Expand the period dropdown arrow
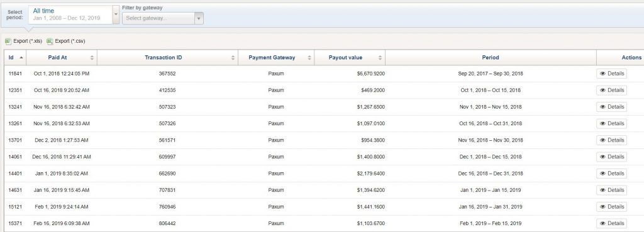 click(116, 14)
